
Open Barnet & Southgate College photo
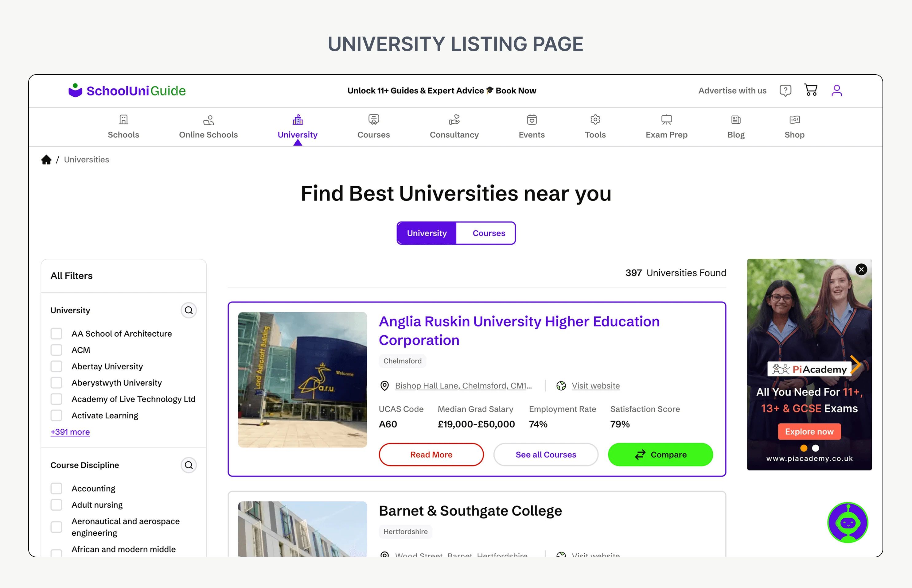coord(302,529)
